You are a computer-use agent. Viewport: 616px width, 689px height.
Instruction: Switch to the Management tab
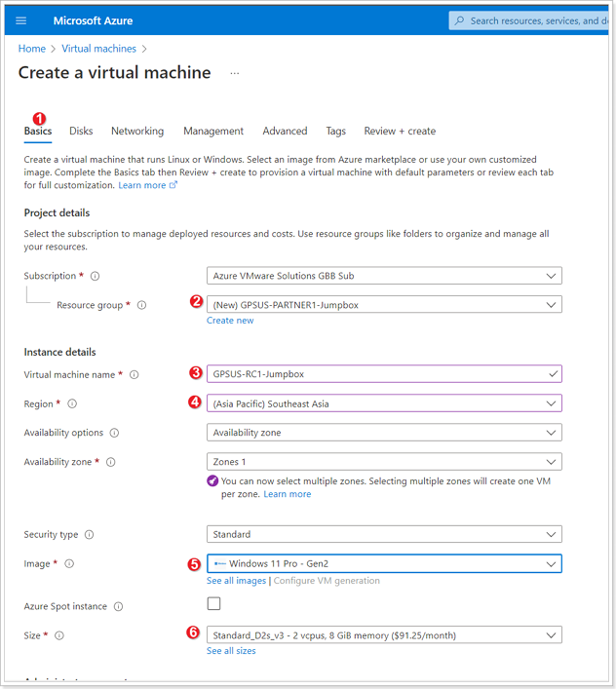213,131
